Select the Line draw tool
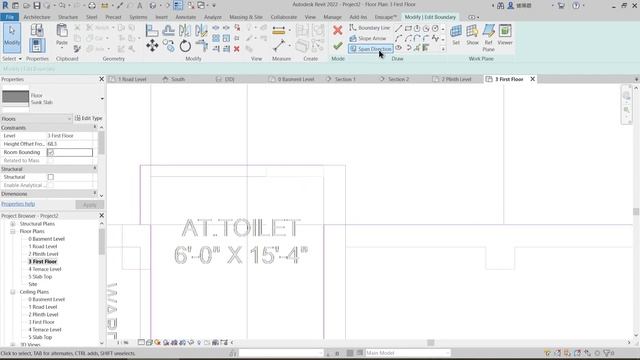The height and width of the screenshot is (360, 640). [x=398, y=29]
